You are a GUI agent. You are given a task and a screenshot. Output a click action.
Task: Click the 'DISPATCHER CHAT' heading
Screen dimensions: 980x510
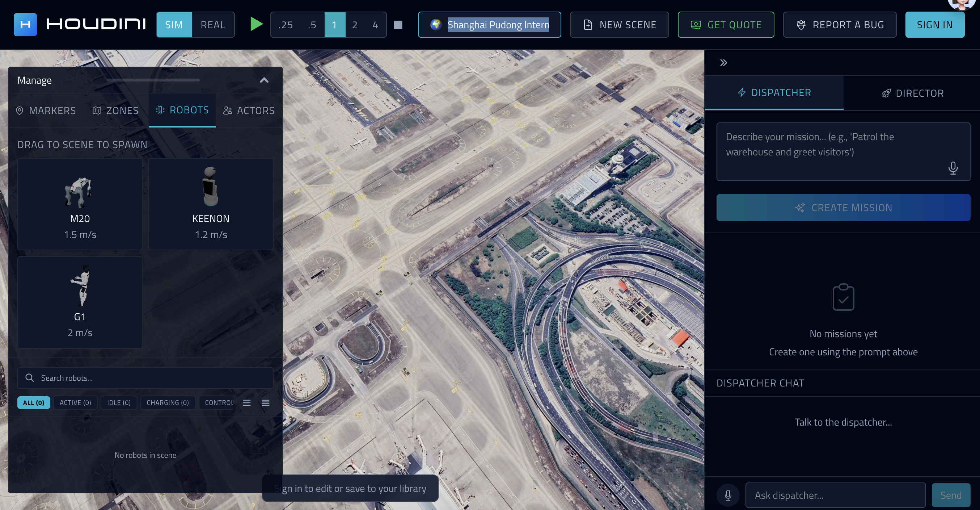click(x=760, y=383)
